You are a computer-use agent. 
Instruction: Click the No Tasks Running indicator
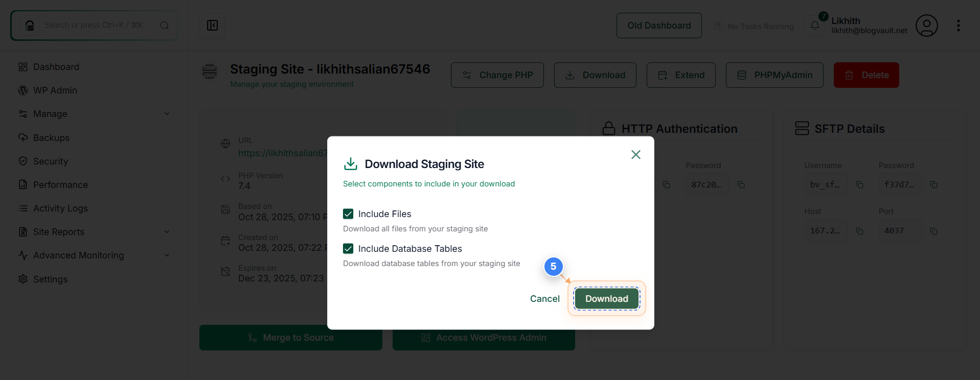[753, 26]
